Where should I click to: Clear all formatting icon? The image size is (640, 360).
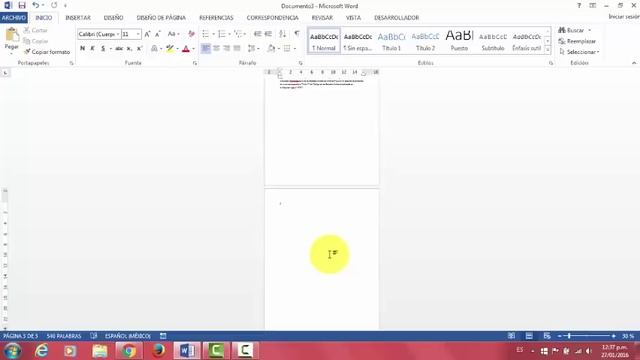point(191,34)
